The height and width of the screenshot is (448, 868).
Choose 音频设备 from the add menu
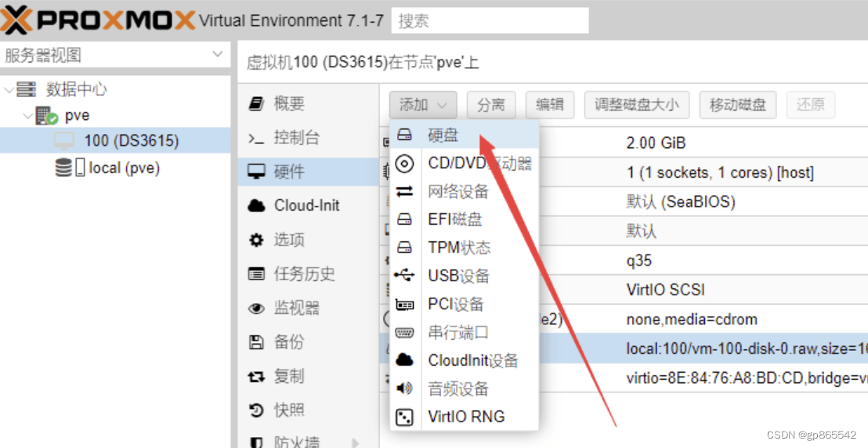[x=465, y=388]
